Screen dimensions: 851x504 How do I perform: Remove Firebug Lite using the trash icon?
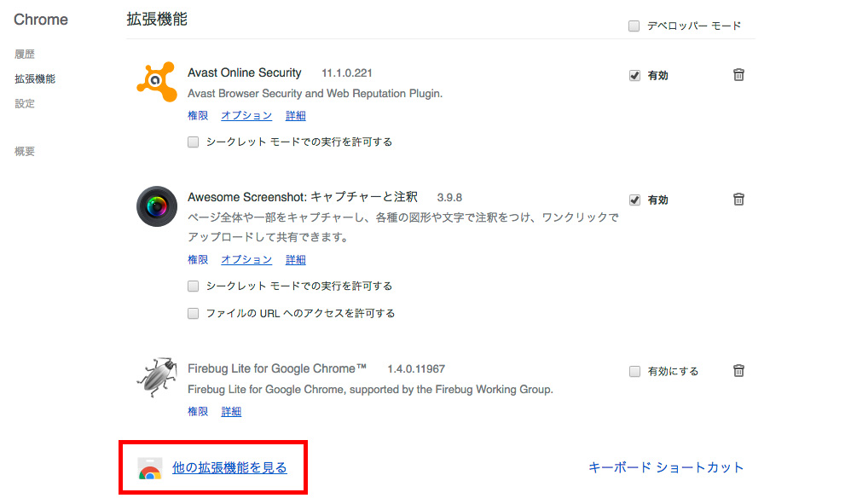(x=738, y=371)
